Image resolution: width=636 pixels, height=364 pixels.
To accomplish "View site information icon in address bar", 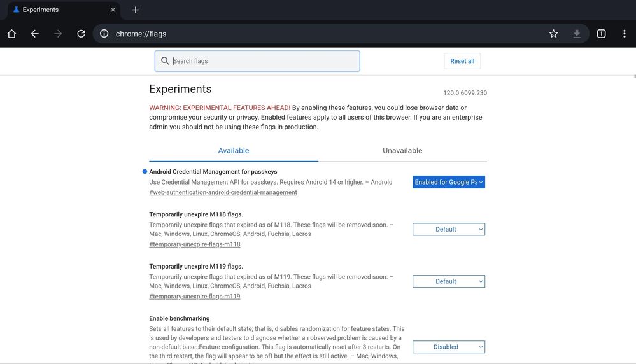I will click(x=104, y=34).
